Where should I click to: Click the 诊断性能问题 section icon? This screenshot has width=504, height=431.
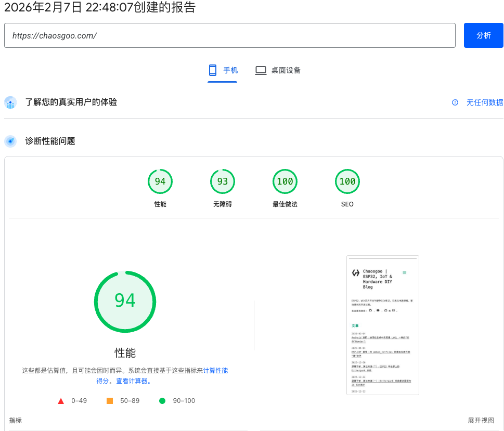10,141
